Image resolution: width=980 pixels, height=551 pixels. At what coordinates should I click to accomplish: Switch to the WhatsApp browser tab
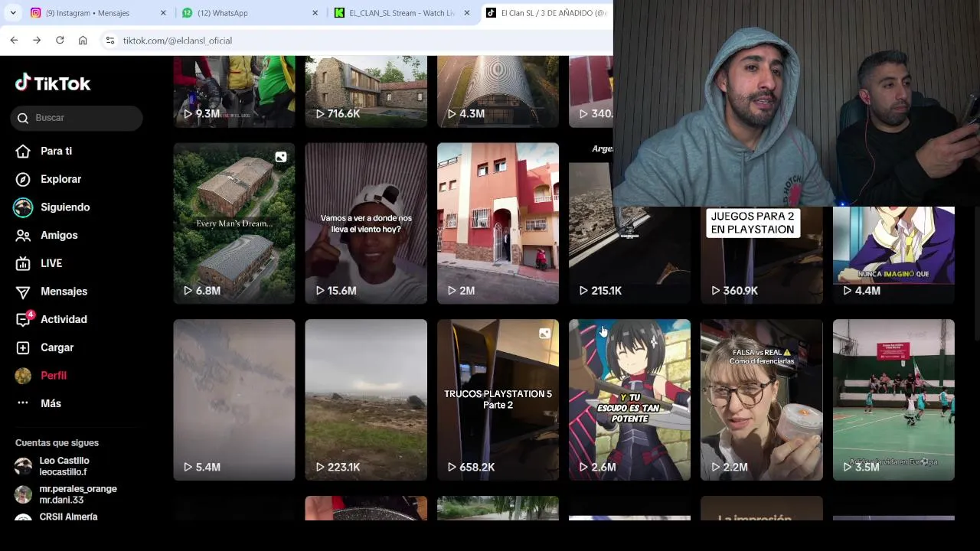[x=250, y=13]
